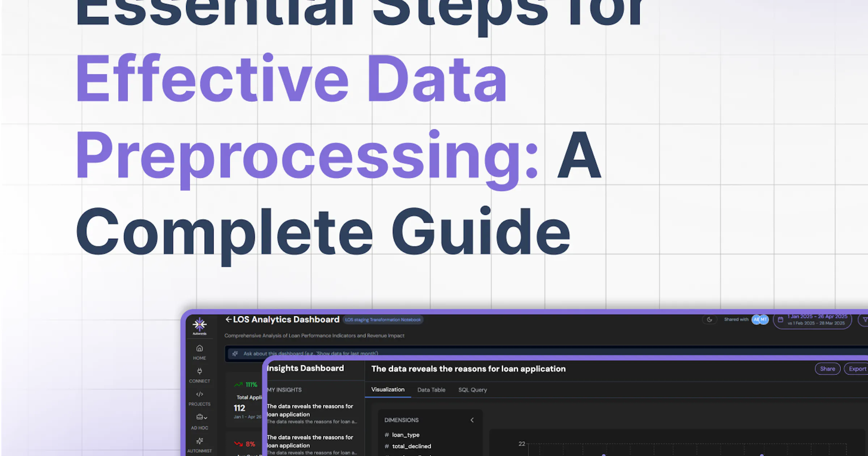Switch to the Visualization tab
The height and width of the screenshot is (456, 868).
(388, 389)
